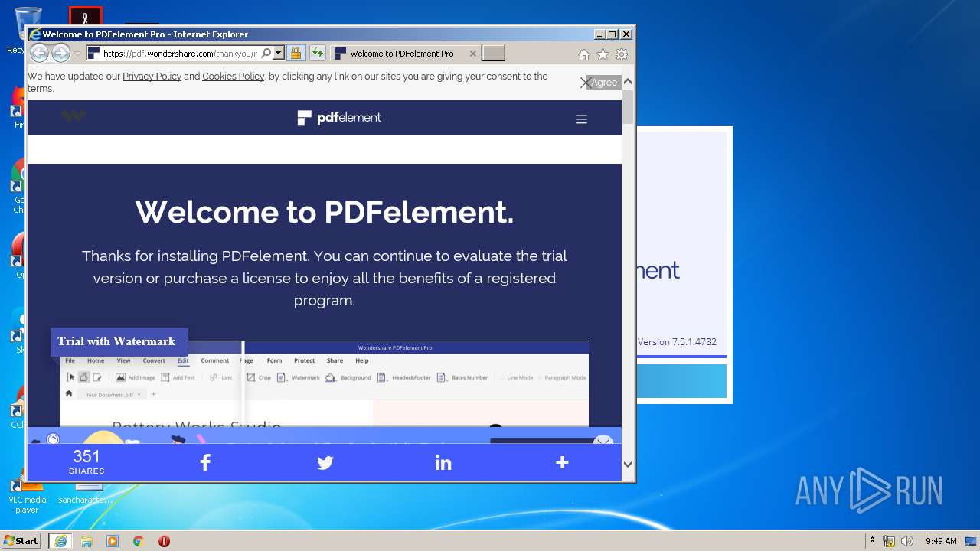Image resolution: width=980 pixels, height=551 pixels.
Task: Click the search magnifier in address bar
Action: pos(266,54)
